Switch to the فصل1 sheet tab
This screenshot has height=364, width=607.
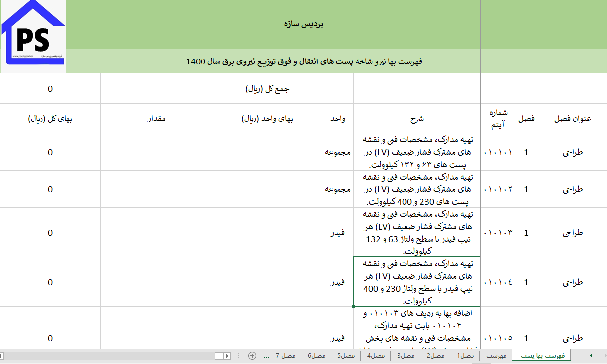point(466,356)
